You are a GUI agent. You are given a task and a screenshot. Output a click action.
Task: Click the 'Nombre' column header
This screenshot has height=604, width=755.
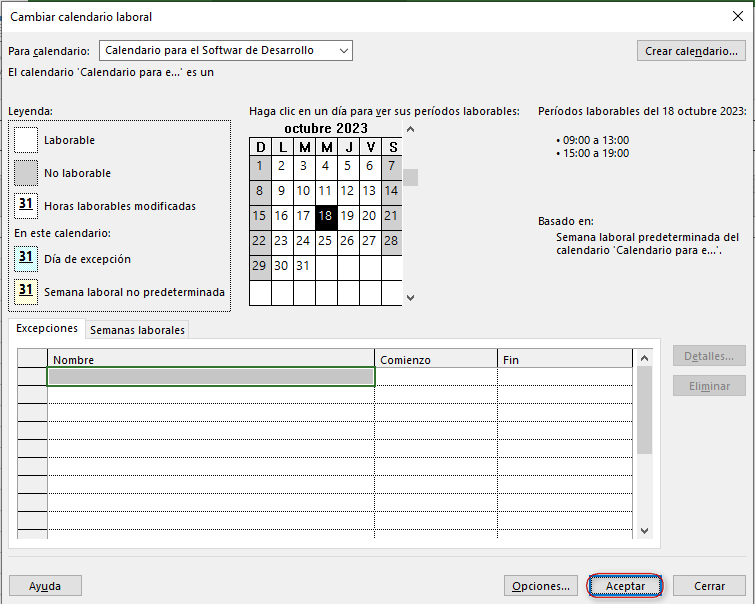point(211,359)
